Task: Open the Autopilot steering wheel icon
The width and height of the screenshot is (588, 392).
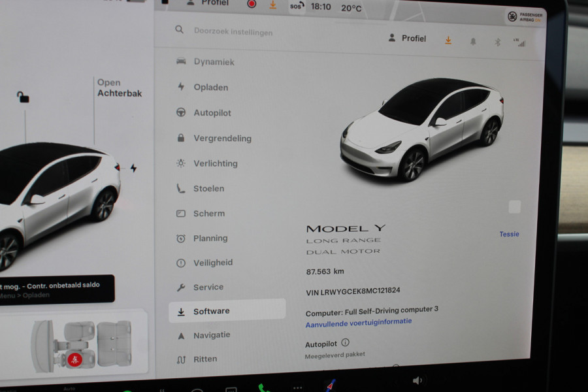Action: [x=182, y=112]
